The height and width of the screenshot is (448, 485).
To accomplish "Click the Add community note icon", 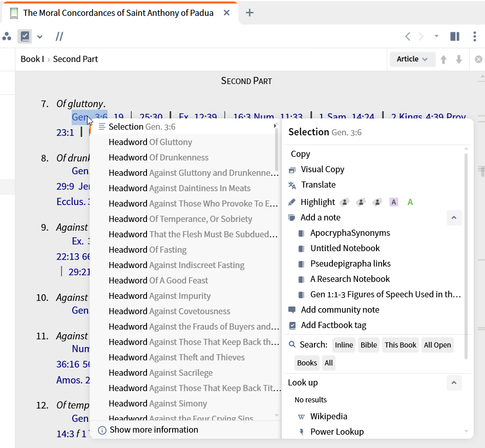I will [292, 310].
